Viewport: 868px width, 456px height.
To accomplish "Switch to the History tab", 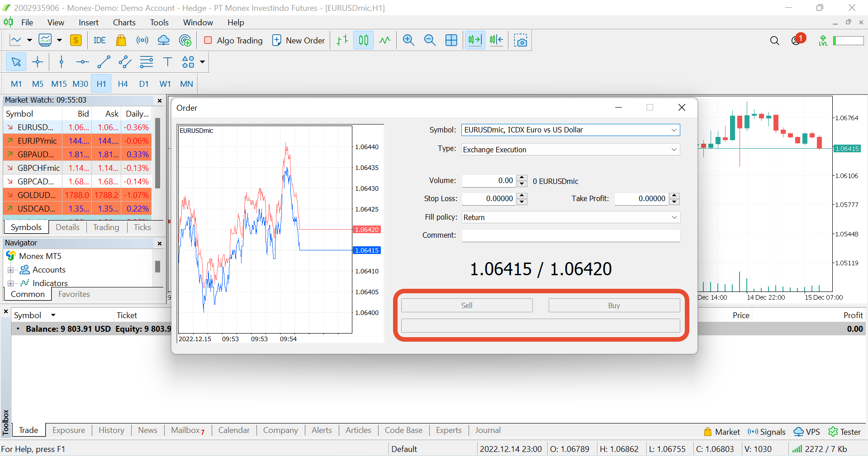I will point(111,430).
